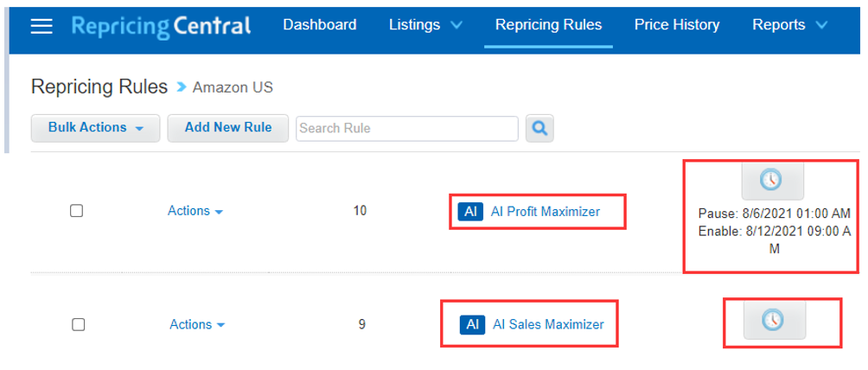Expand the Reports menu
Image resolution: width=868 pixels, height=370 pixels.
tap(790, 25)
